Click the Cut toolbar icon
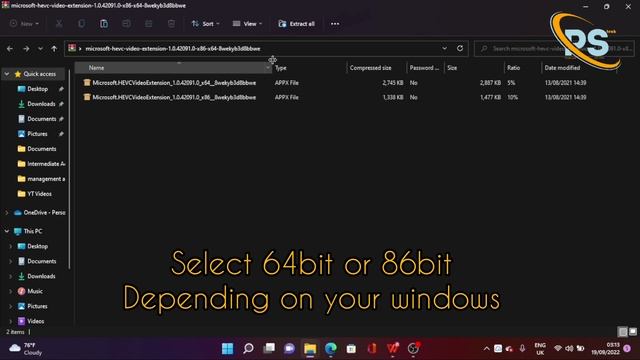The width and height of the screenshot is (640, 360). (59, 24)
